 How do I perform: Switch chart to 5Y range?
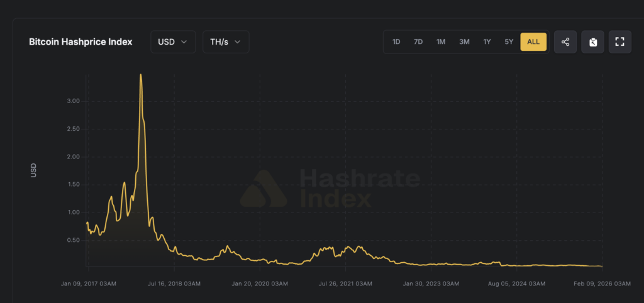(509, 42)
